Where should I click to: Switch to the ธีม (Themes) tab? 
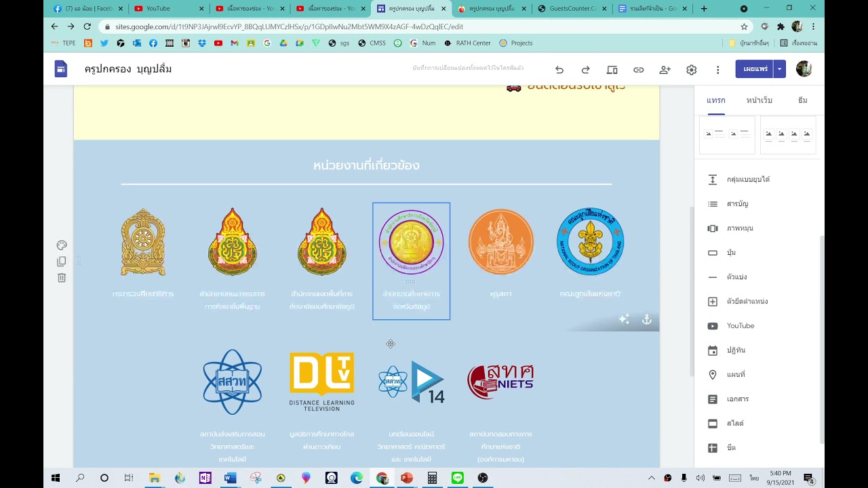pyautogui.click(x=803, y=100)
